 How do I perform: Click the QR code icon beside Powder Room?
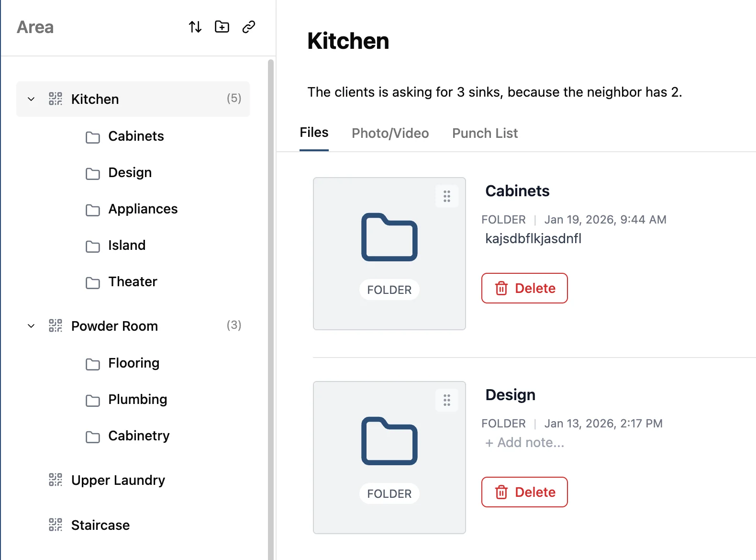coord(56,326)
